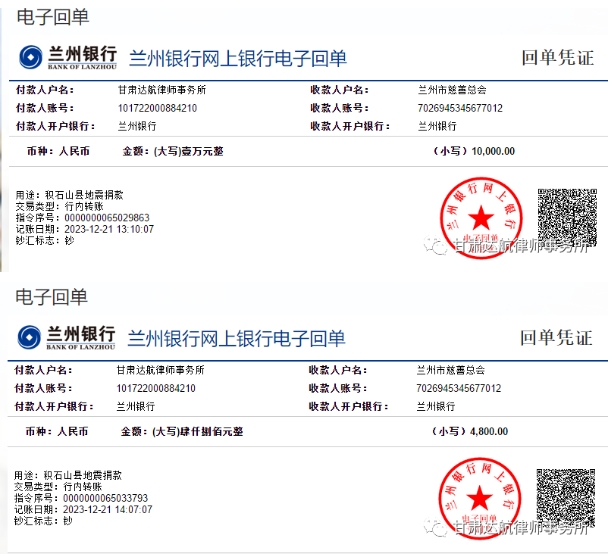The image size is (612, 557).
Task: Click the purpose 积石山县地震捐款 on the 4,800.00 receipt
Action: [82, 475]
